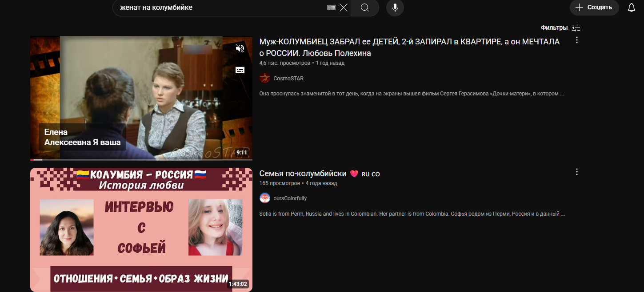Open more options for Семья по-колумбийски video
This screenshot has height=292, width=644.
click(577, 172)
